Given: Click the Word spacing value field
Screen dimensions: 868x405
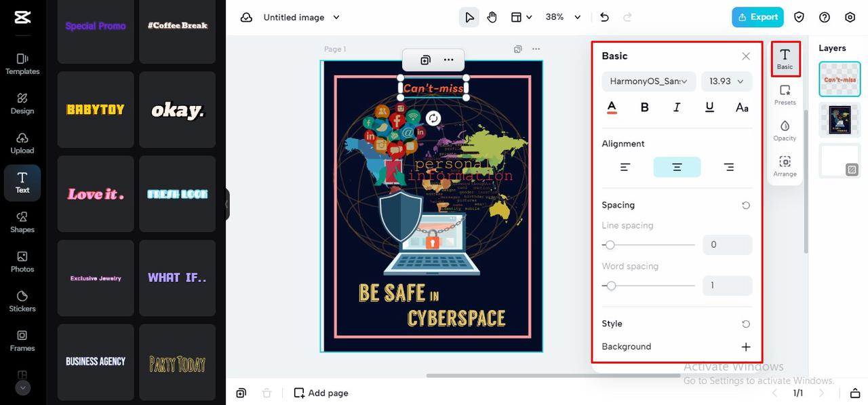Looking at the screenshot, I should pyautogui.click(x=727, y=286).
